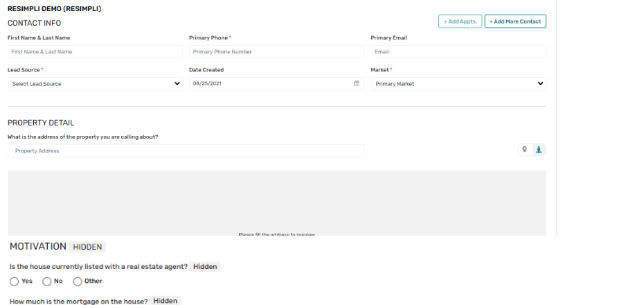Click the Primary Email input field

(458, 52)
